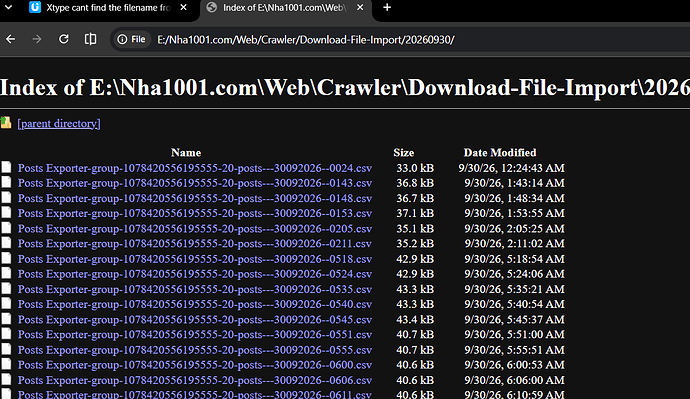Click the browser back arrow
Viewport: 690px width, 399px height.
(11, 39)
